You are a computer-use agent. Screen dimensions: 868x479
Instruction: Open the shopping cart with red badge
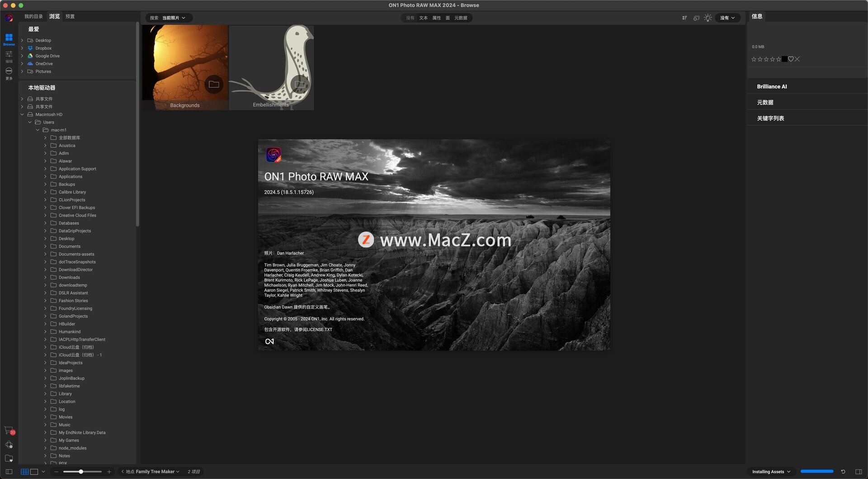point(9,430)
